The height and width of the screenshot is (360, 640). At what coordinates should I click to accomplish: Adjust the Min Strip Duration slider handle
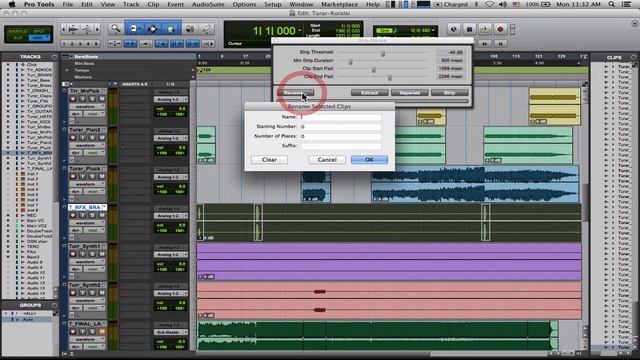[x=350, y=61]
